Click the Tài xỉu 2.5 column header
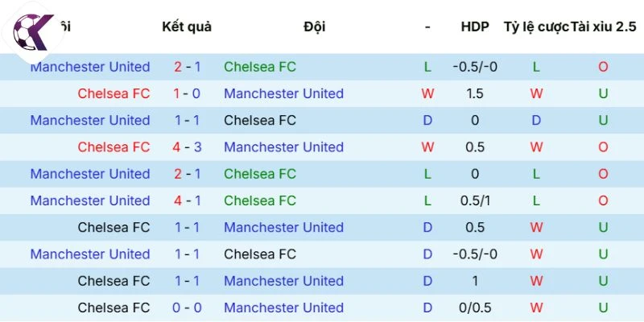644x322 pixels. 603,27
